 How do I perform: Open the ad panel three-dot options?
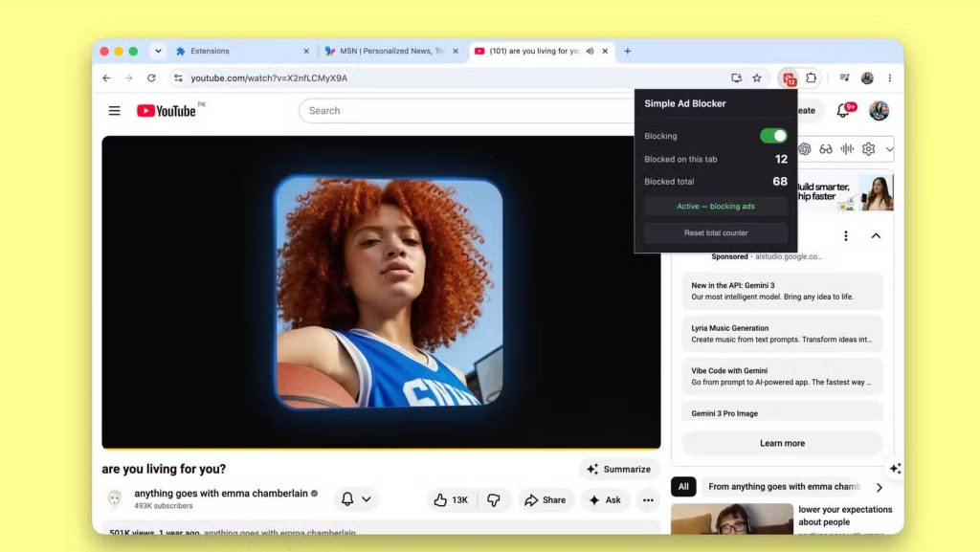coord(846,235)
